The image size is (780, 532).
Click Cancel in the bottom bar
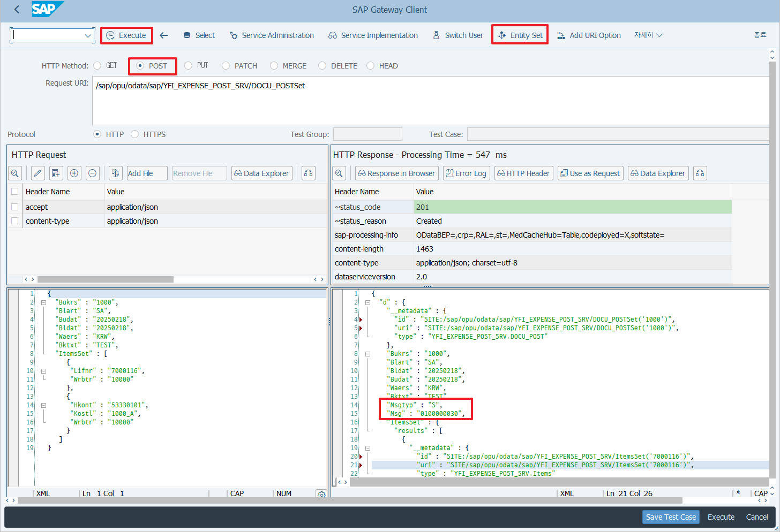pyautogui.click(x=757, y=517)
